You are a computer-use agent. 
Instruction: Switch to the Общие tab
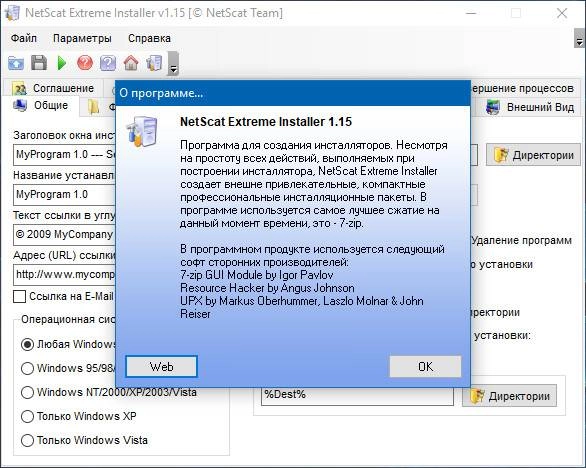click(41, 106)
